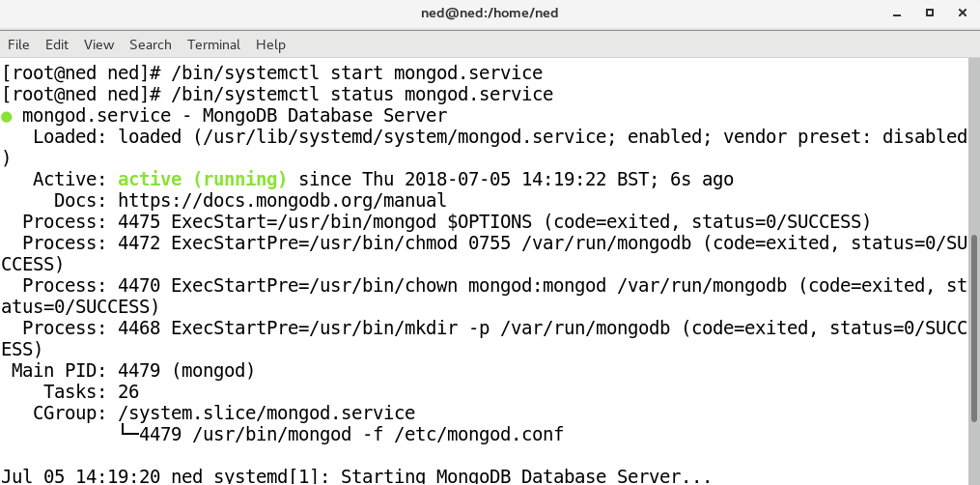Open the Edit menu
Viewport: 980px width, 485px height.
coord(57,44)
